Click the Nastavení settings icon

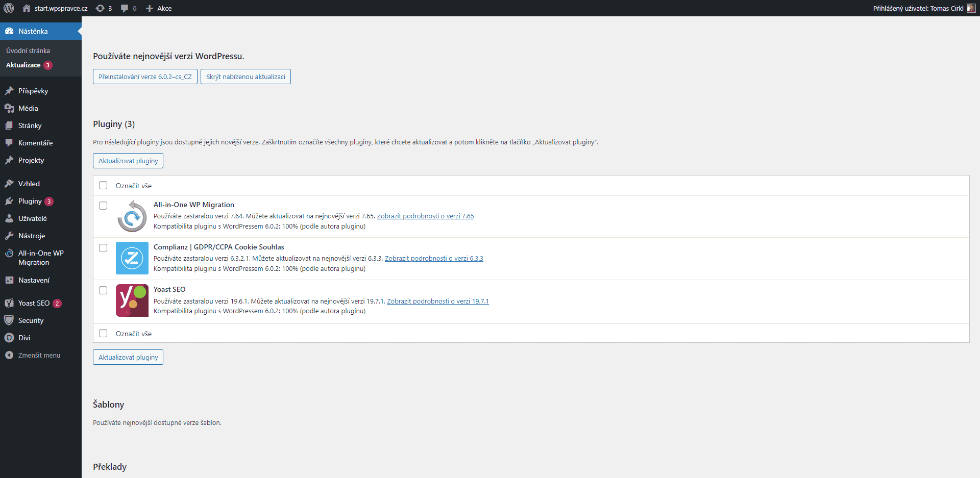point(9,280)
